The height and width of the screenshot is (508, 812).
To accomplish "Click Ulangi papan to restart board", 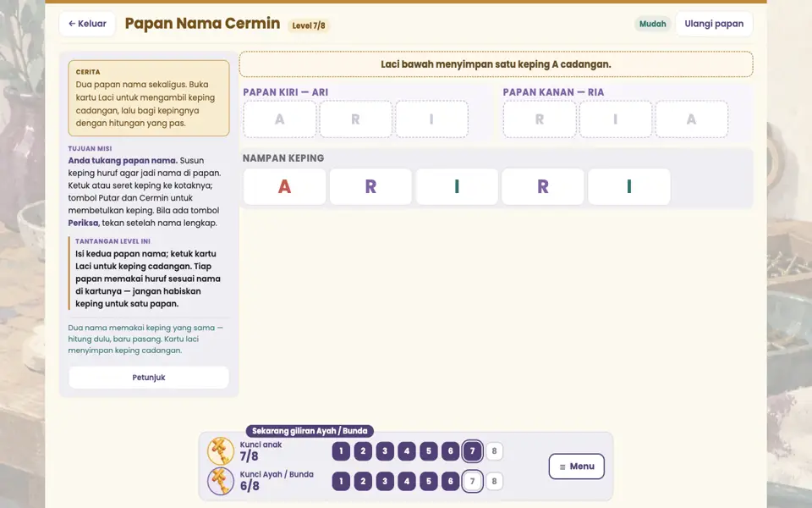I will pos(714,24).
